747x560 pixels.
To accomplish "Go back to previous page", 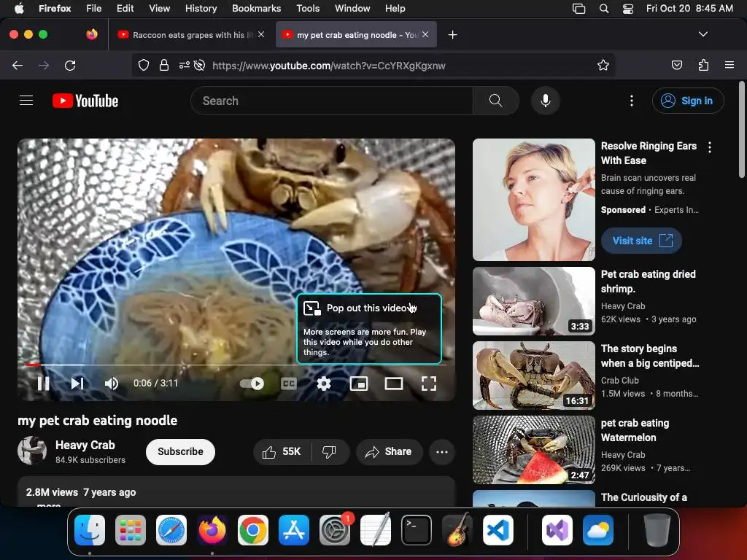I will point(18,65).
